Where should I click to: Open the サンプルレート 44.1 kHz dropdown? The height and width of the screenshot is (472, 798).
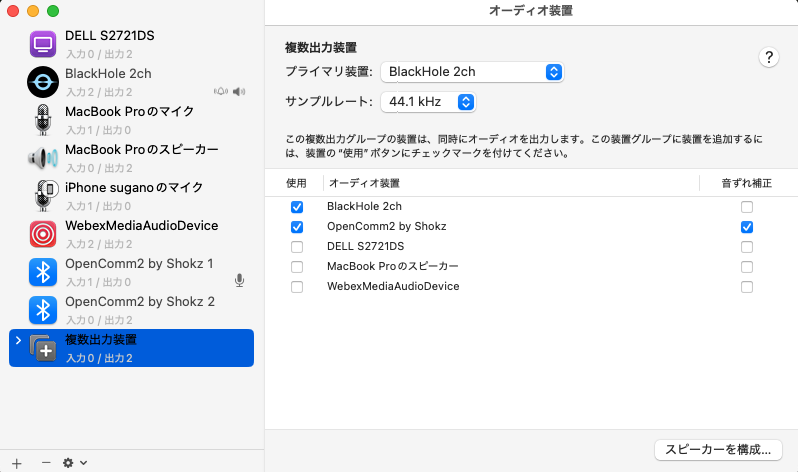pyautogui.click(x=428, y=102)
